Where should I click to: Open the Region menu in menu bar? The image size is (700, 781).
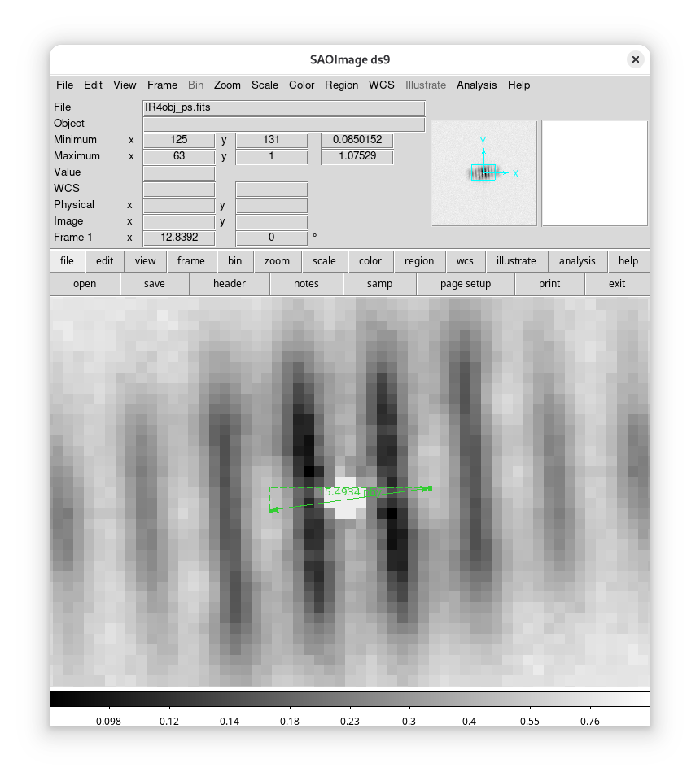pos(341,85)
